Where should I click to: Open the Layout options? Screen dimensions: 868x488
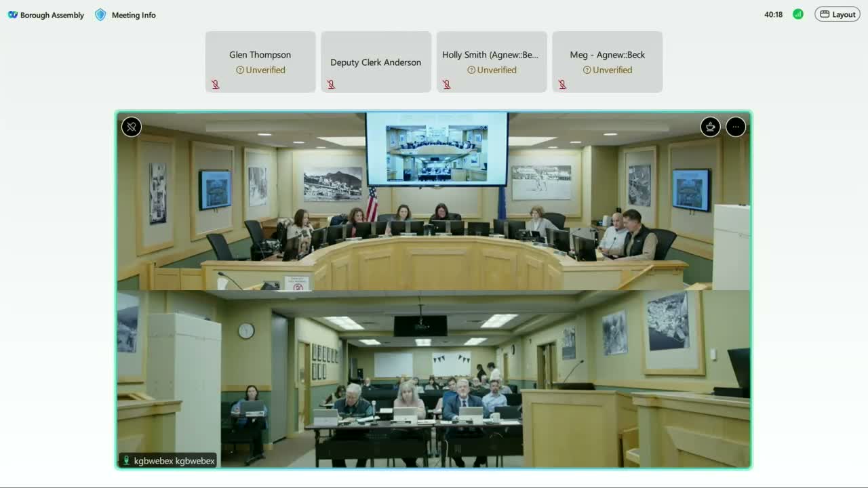coord(837,14)
